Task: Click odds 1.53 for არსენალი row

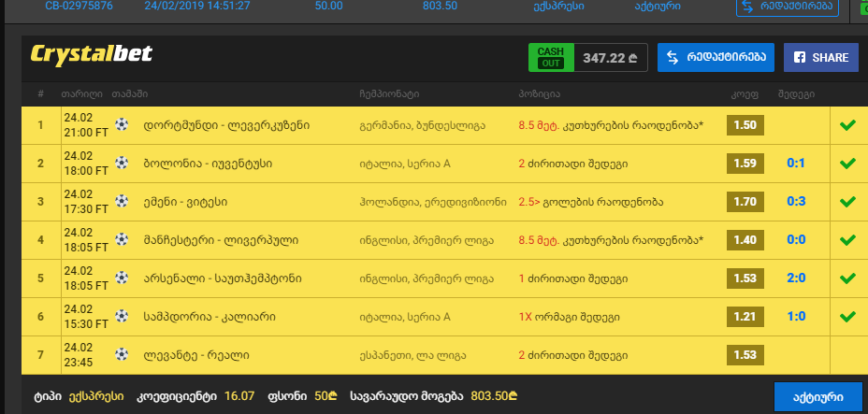Action: point(745,278)
